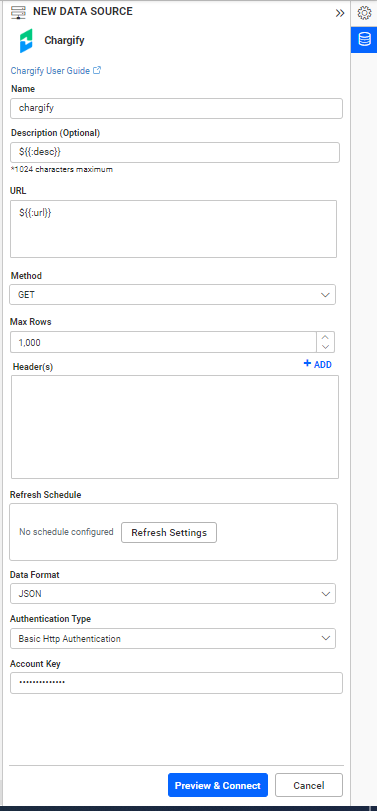Click the New Data Source server icon
Screen dimensions: 377x811
pyautogui.click(x=19, y=12)
